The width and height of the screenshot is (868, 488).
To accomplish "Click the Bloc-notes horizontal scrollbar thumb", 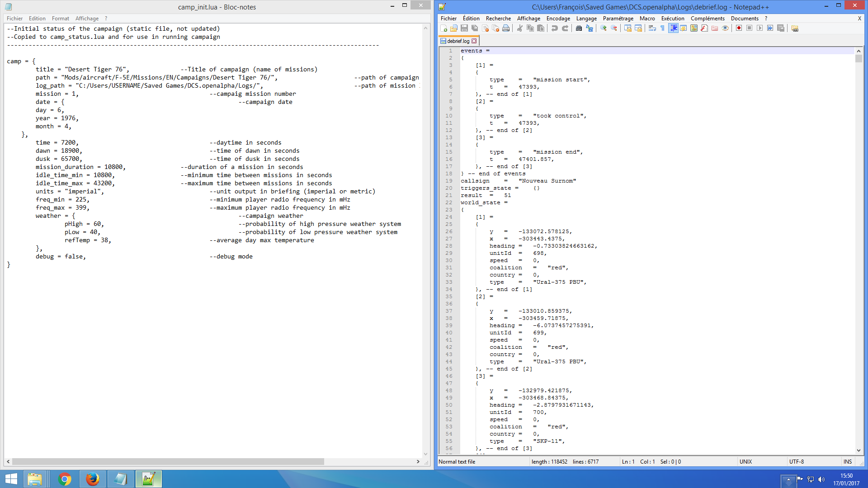I will (x=168, y=462).
